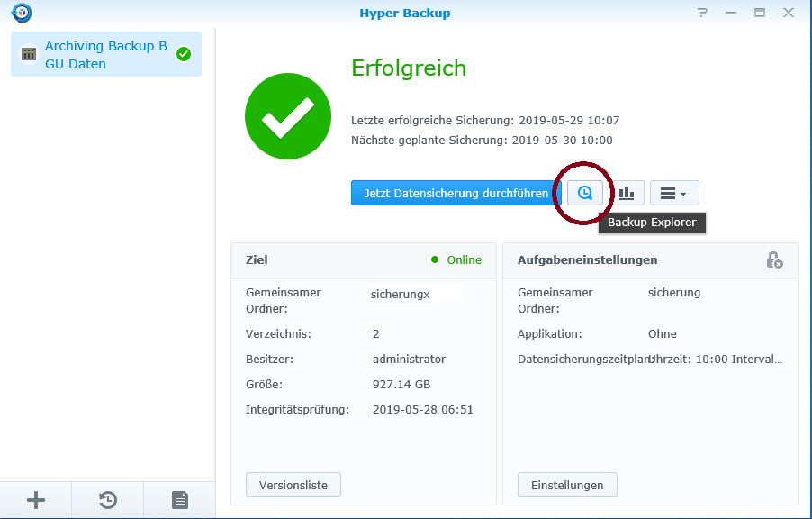Viewport: 812px width, 519px height.
Task: Click the Datensicherungszeitplan schedule value
Action: pos(716,359)
